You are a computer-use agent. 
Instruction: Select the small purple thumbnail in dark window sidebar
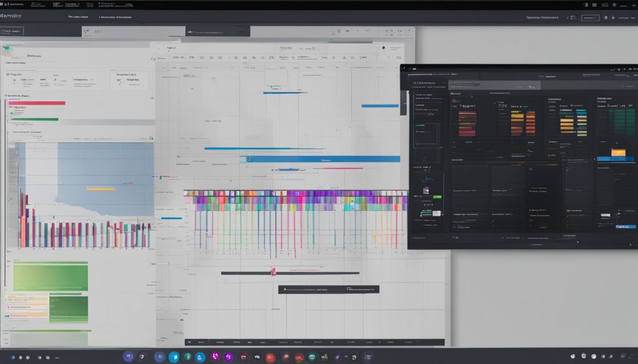426,190
